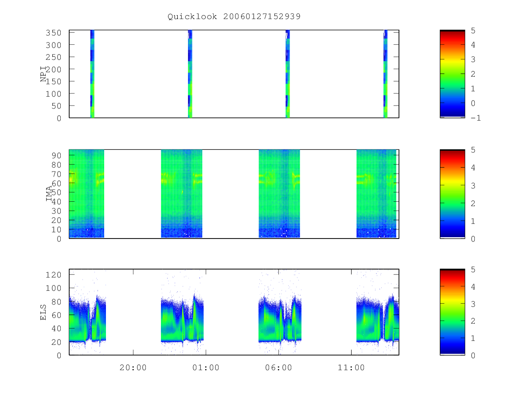This screenshot has width=532, height=399.
Task: Click the 20:00 time tick label
Action: click(133, 368)
